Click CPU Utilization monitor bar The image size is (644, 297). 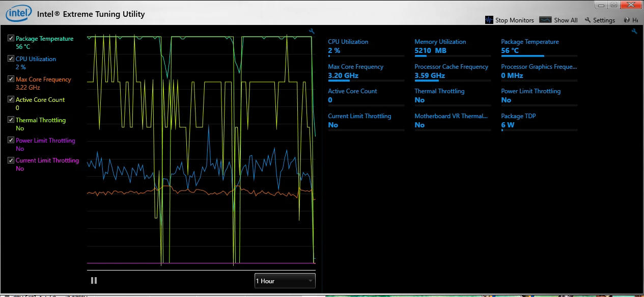coord(366,56)
